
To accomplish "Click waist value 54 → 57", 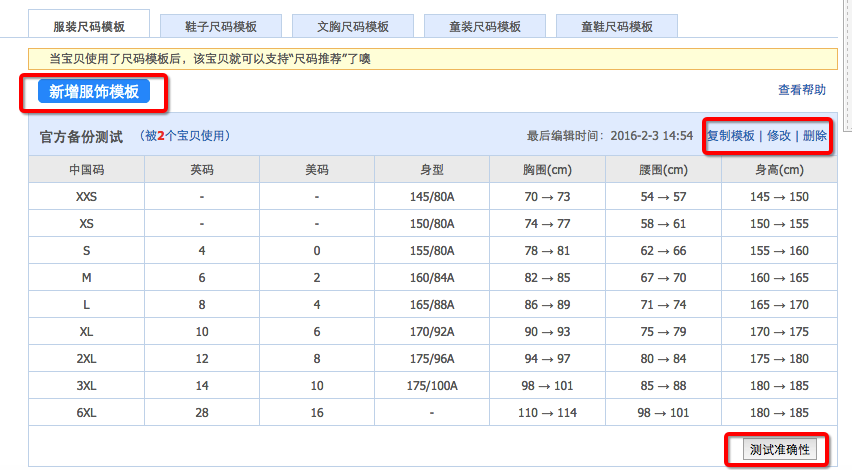I will pos(663,197).
